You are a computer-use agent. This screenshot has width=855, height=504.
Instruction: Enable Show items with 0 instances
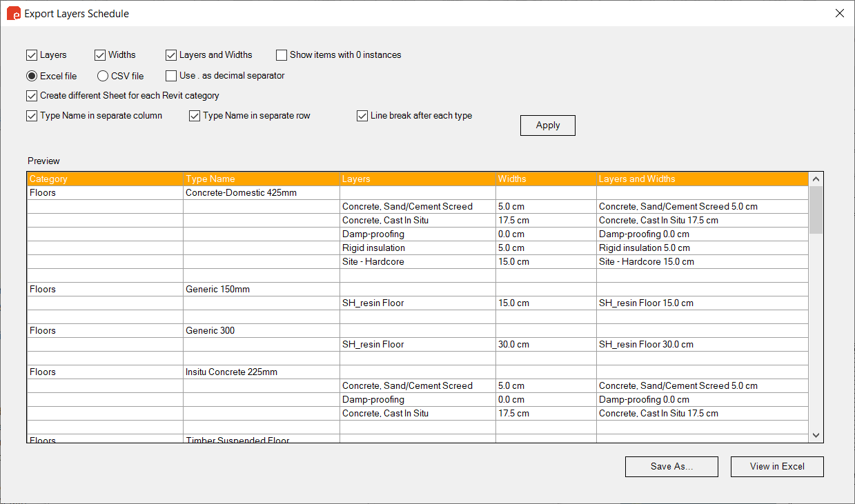click(282, 54)
